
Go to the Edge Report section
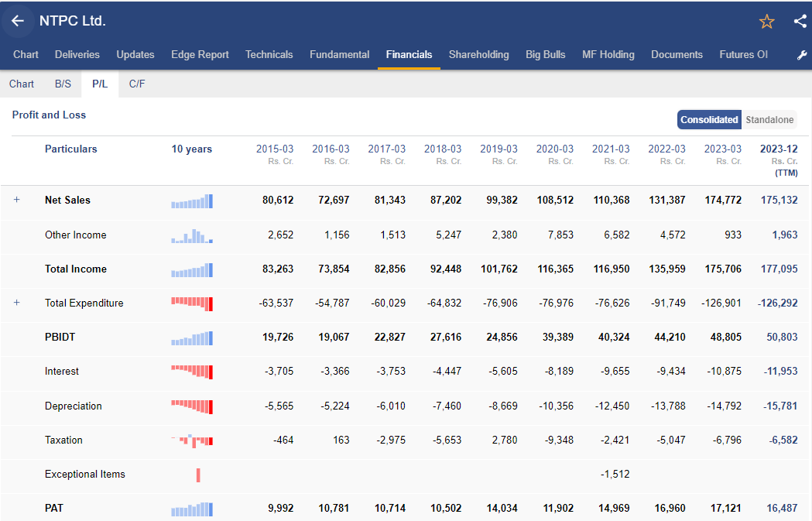pyautogui.click(x=199, y=55)
